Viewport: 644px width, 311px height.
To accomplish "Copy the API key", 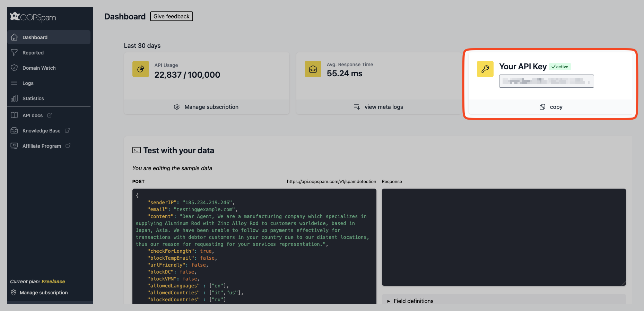I will point(551,107).
